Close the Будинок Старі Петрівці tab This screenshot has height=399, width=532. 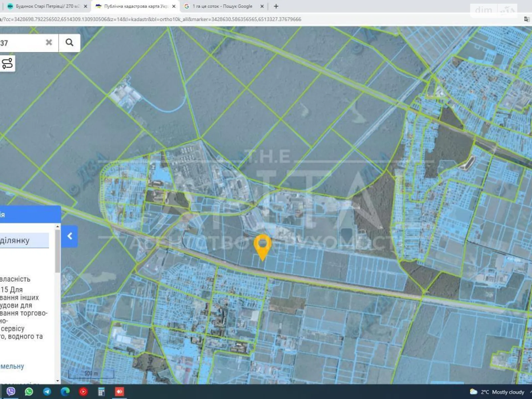coord(85,6)
